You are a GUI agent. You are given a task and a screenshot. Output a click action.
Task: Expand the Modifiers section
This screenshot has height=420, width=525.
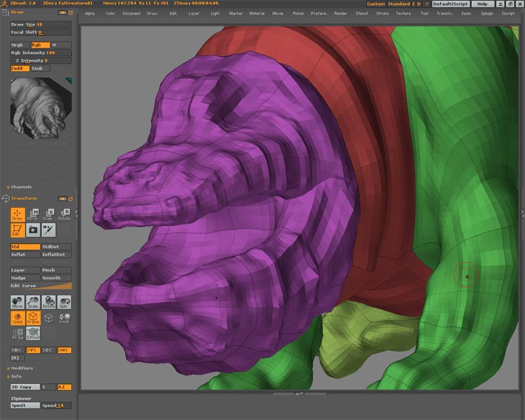tap(22, 368)
